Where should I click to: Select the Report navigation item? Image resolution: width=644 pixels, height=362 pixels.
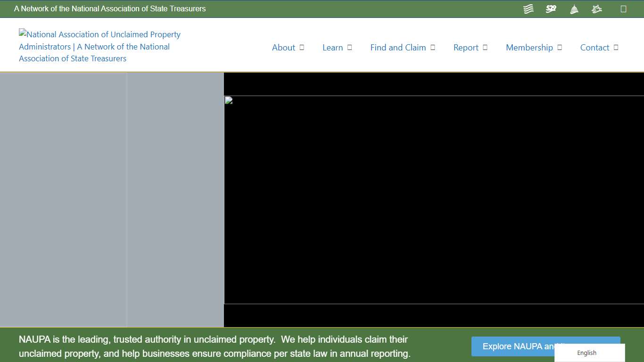tap(466, 48)
